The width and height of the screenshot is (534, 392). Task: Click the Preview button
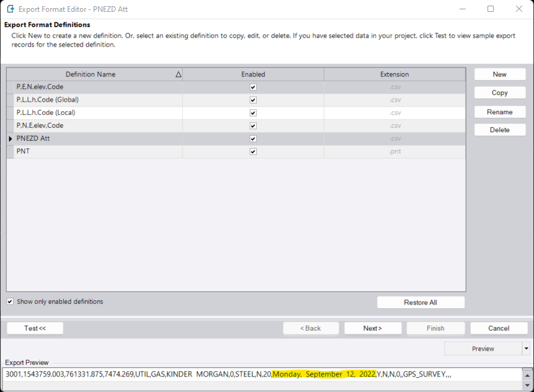(483, 349)
